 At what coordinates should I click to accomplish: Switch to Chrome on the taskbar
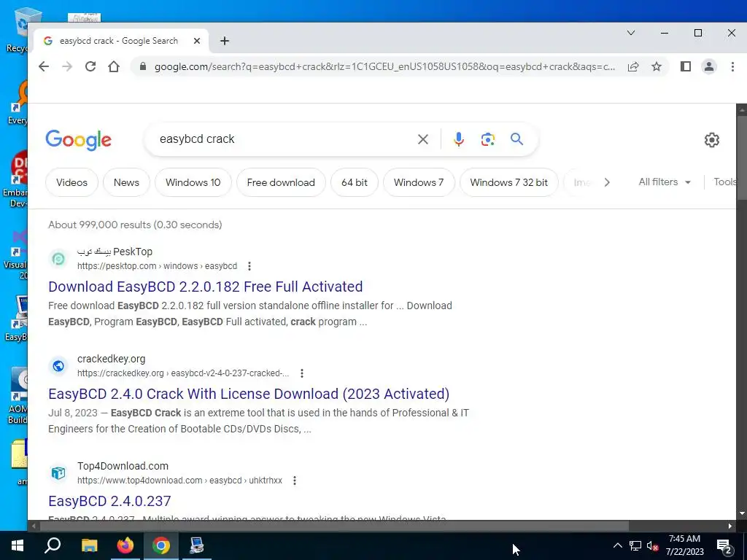pos(161,545)
